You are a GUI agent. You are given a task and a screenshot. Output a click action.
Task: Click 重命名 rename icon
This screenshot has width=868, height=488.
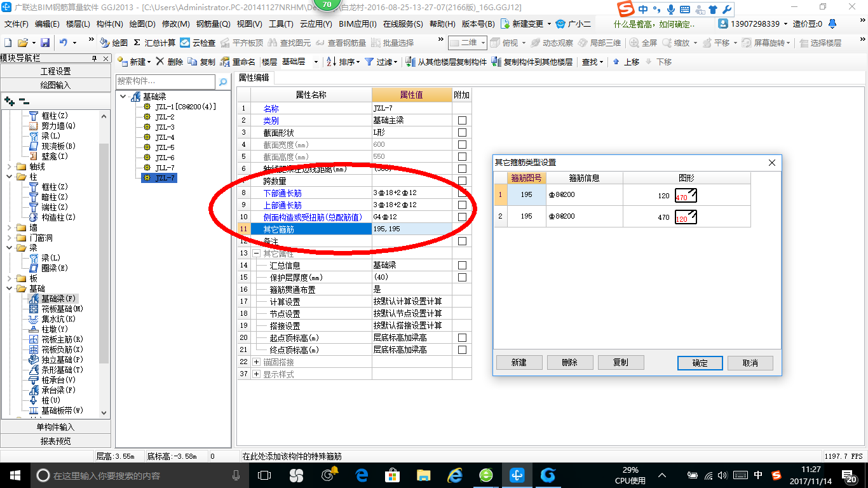coord(238,62)
